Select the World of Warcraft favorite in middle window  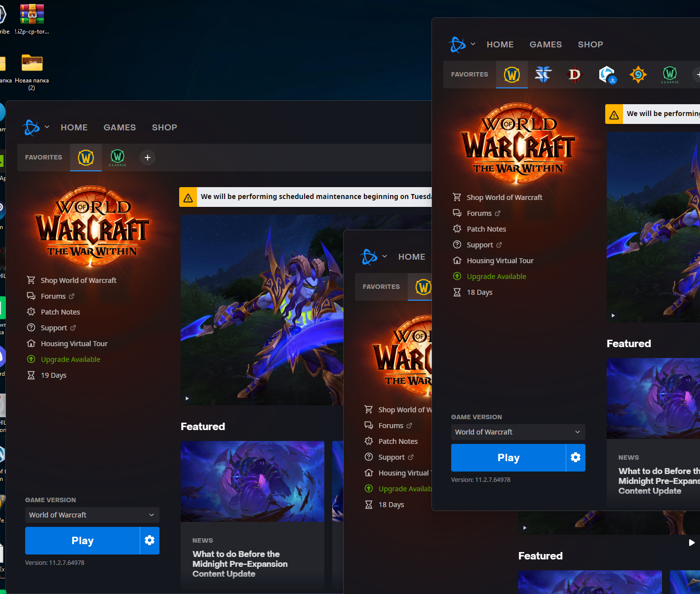pyautogui.click(x=423, y=287)
